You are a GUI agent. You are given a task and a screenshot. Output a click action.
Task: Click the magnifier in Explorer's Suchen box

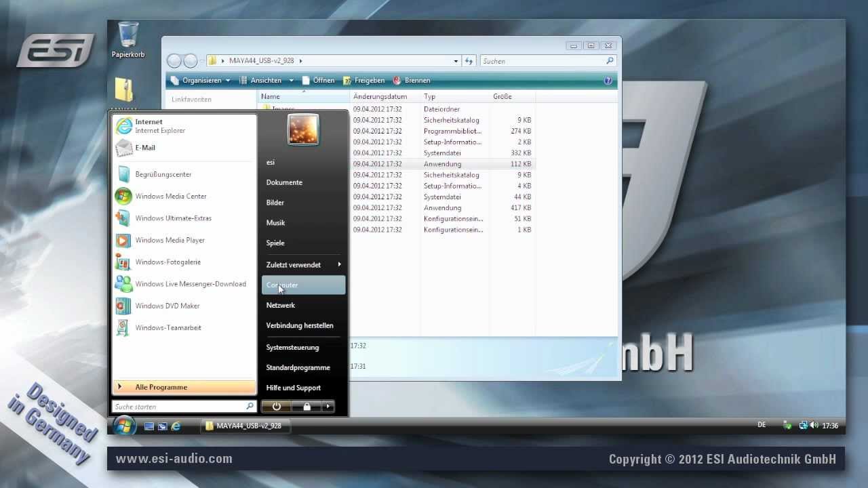[610, 61]
